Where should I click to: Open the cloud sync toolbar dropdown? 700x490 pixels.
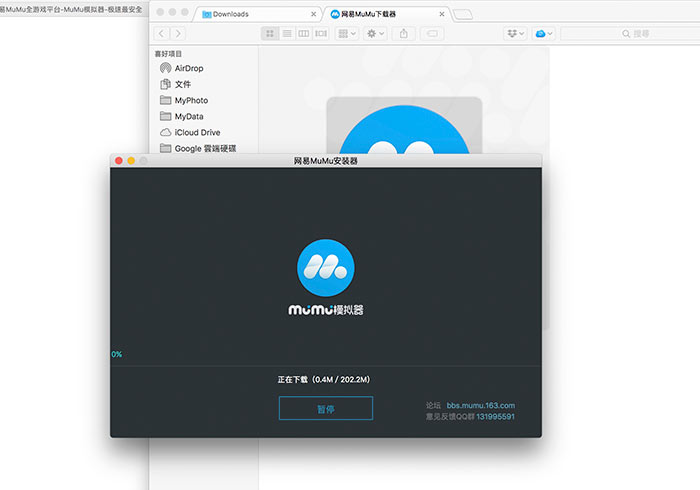544,33
